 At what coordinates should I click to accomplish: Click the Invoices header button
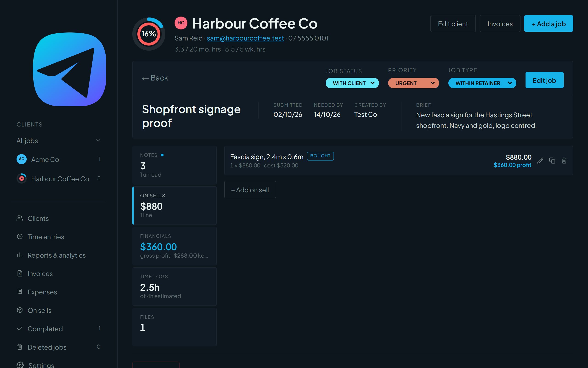(500, 24)
